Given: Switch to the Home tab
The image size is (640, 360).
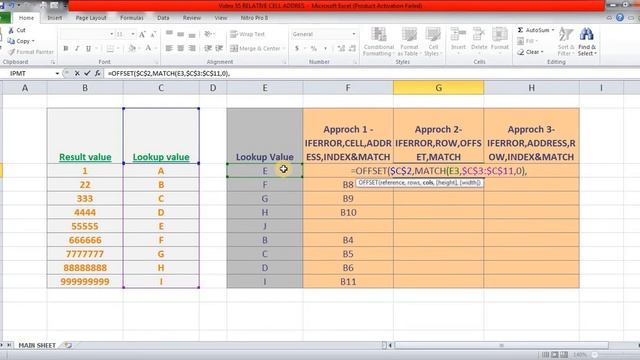Looking at the screenshot, I should pyautogui.click(x=26, y=18).
